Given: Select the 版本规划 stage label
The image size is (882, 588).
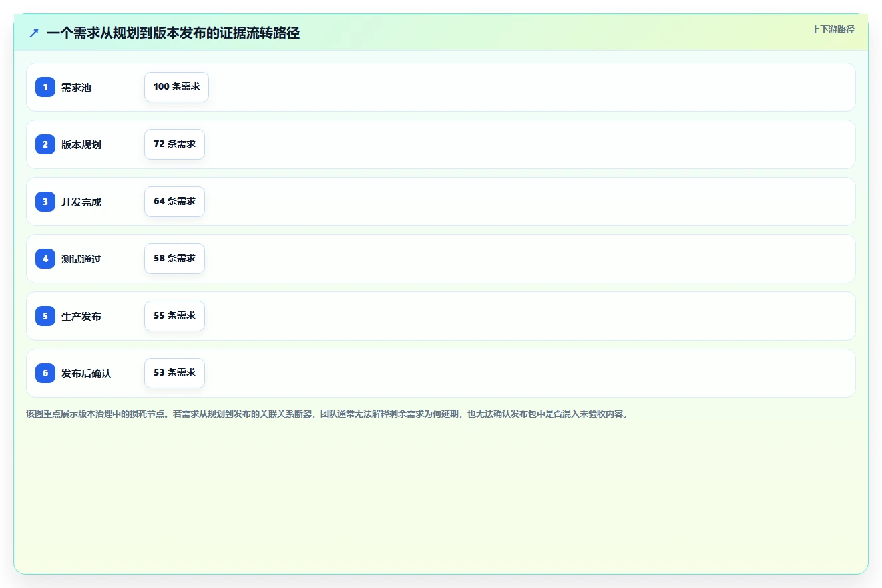Looking at the screenshot, I should [81, 145].
